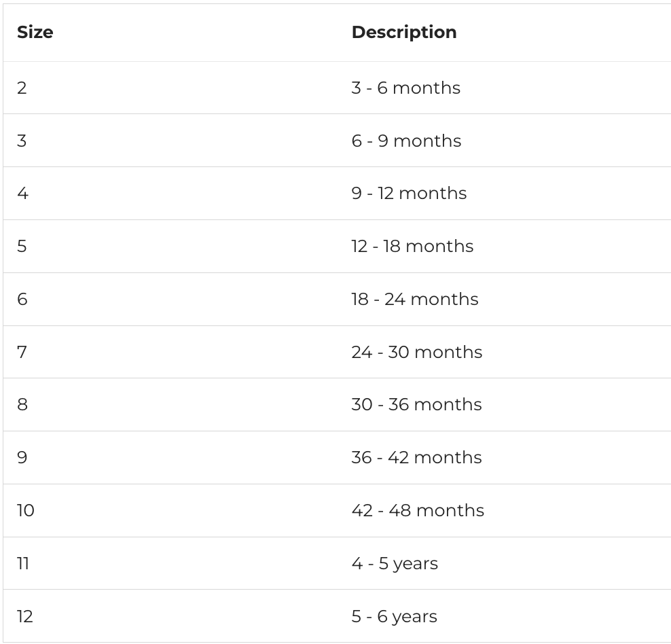The width and height of the screenshot is (671, 644).
Task: Click the 42 - 48 months description
Action: [418, 510]
